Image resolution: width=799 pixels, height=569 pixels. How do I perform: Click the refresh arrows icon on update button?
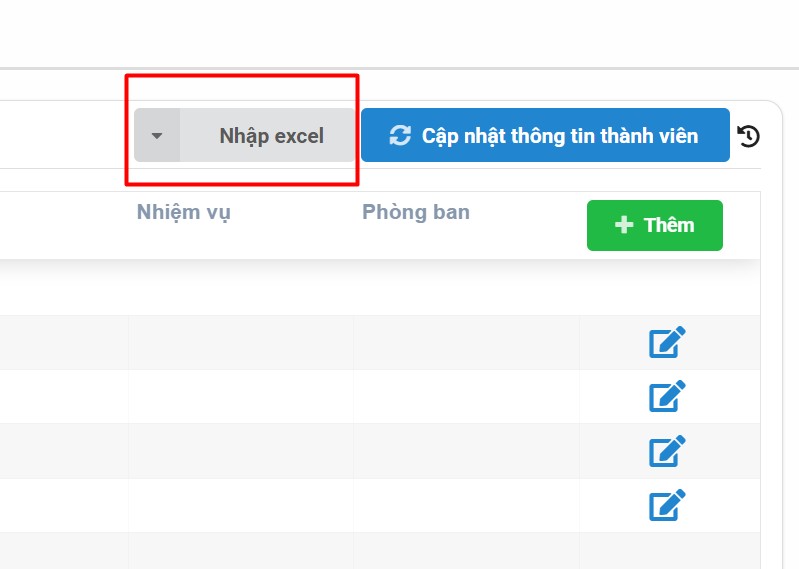point(400,136)
